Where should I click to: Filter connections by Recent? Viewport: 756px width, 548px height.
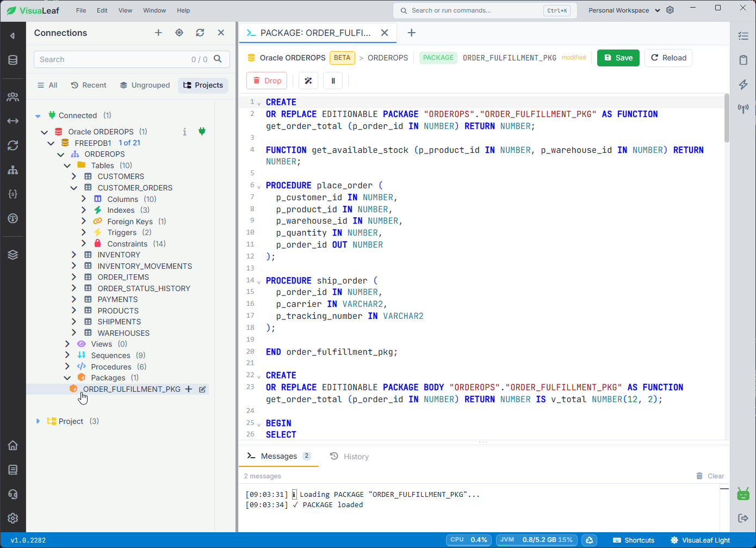[x=89, y=85]
